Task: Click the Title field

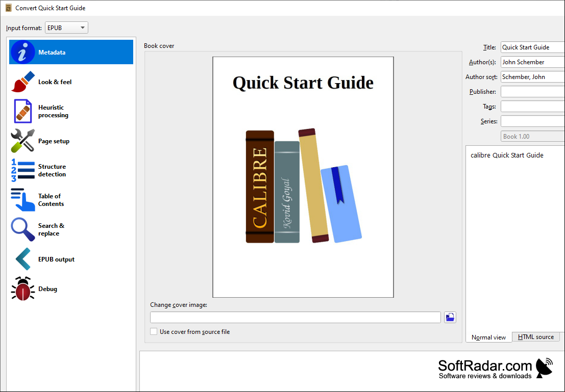Action: pos(532,47)
